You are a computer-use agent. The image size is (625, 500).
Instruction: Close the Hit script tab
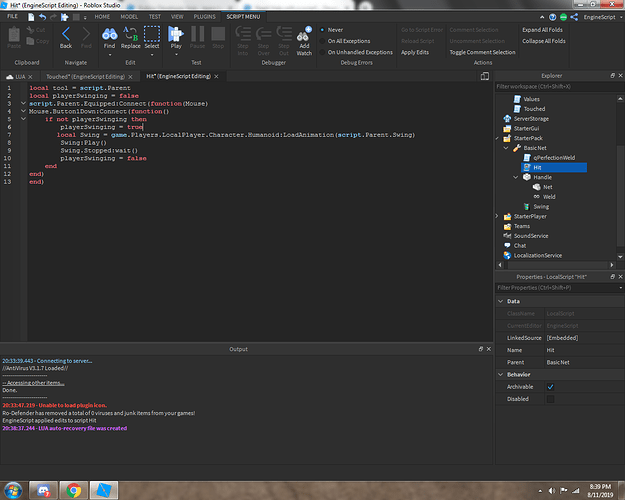216,77
